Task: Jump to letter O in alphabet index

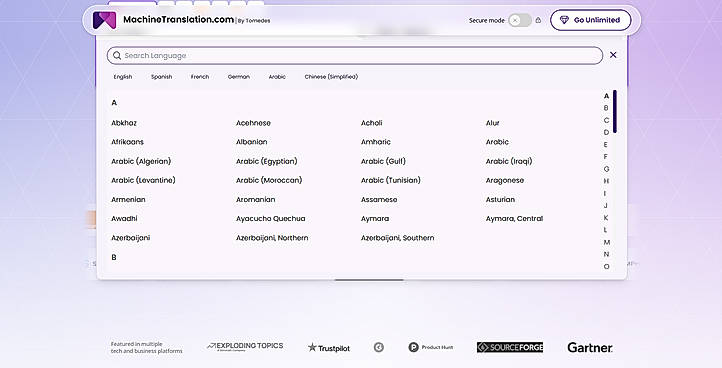Action: point(606,266)
